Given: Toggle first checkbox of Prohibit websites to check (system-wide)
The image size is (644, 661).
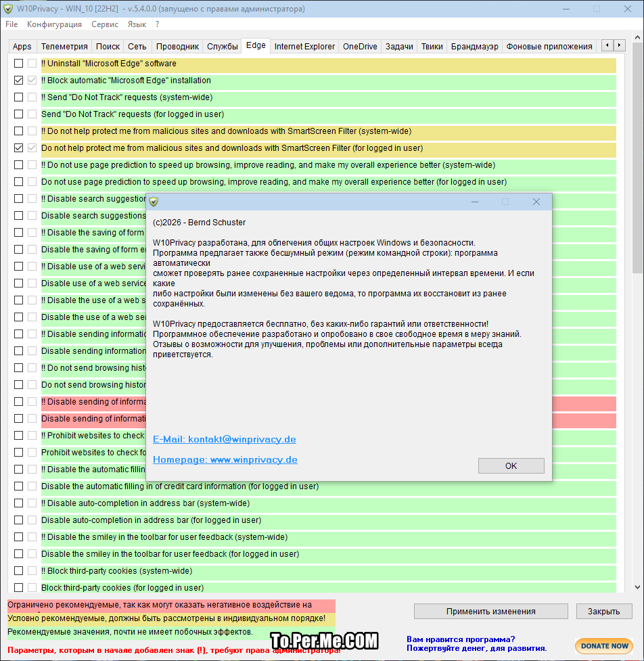Looking at the screenshot, I should [18, 436].
